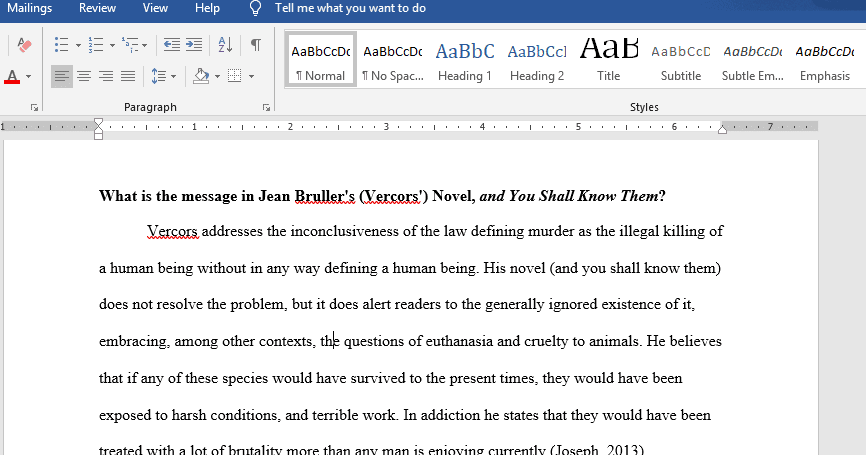The width and height of the screenshot is (866, 455).
Task: Open the Mailings ribbon tab
Action: [29, 8]
